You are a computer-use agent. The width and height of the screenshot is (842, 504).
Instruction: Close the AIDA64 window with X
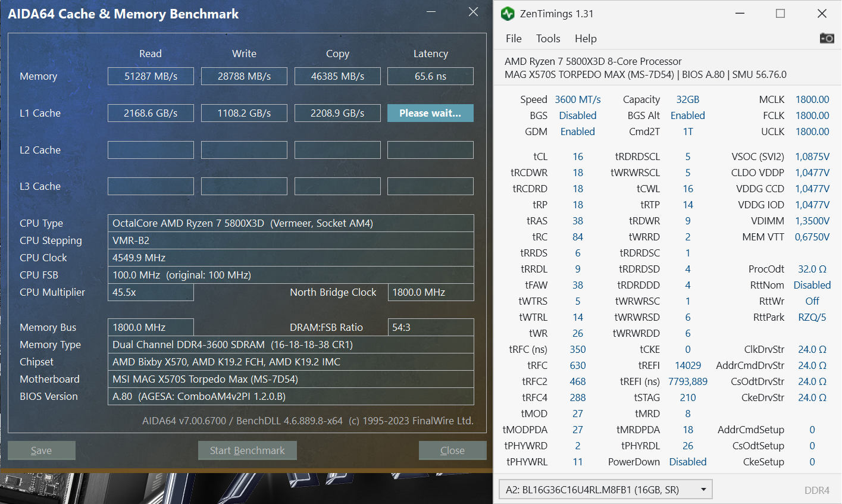(473, 12)
